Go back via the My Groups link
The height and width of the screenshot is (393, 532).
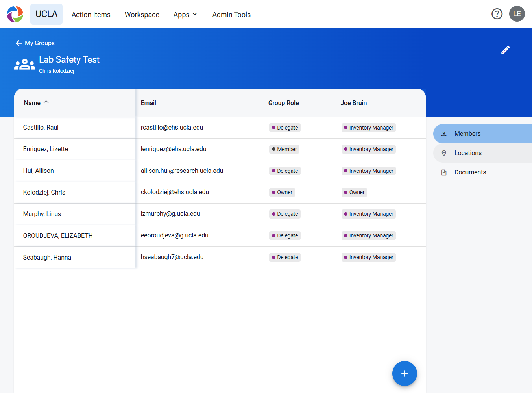tap(40, 43)
